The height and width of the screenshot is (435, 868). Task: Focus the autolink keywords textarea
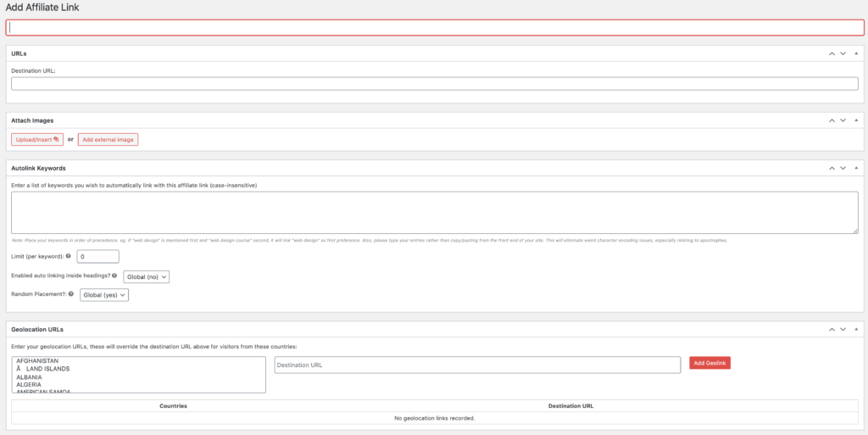[435, 213]
